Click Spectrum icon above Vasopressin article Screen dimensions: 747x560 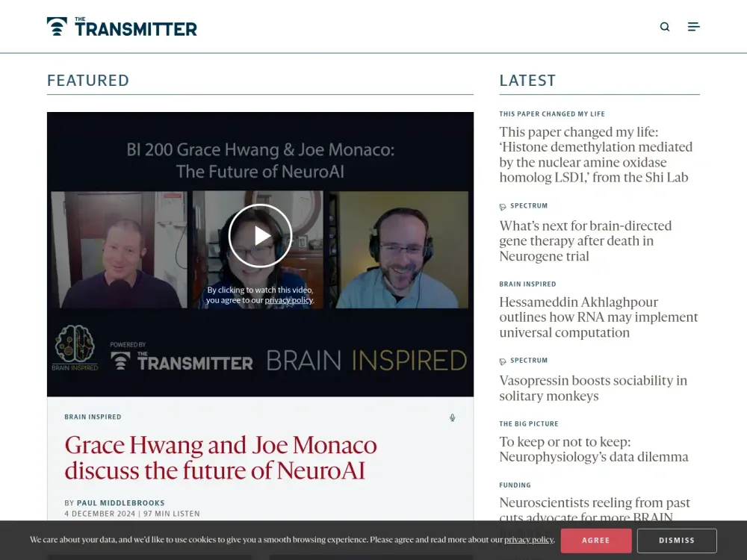(x=503, y=361)
